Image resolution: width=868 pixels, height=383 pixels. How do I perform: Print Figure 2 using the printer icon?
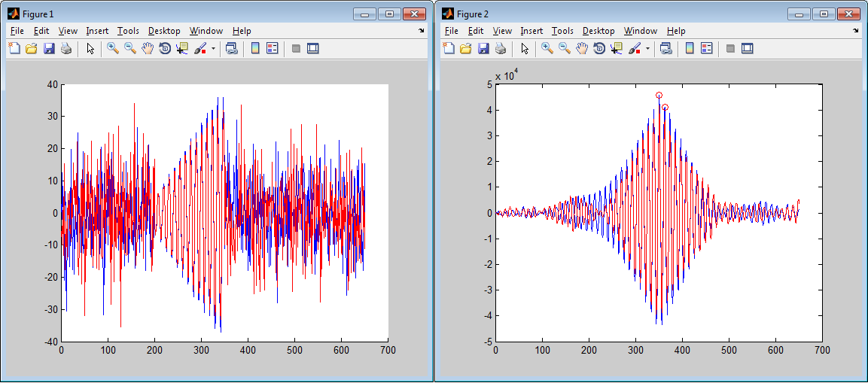pyautogui.click(x=501, y=48)
